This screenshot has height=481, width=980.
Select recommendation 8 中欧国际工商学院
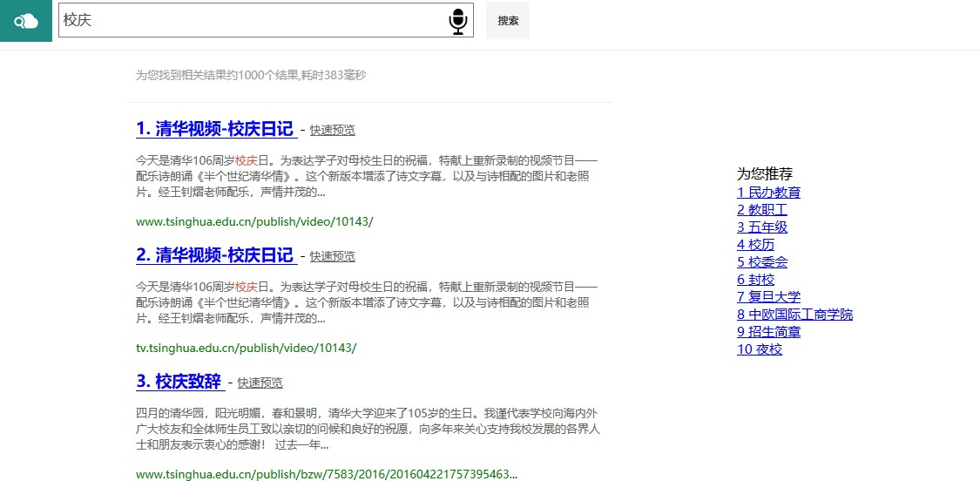(x=795, y=314)
